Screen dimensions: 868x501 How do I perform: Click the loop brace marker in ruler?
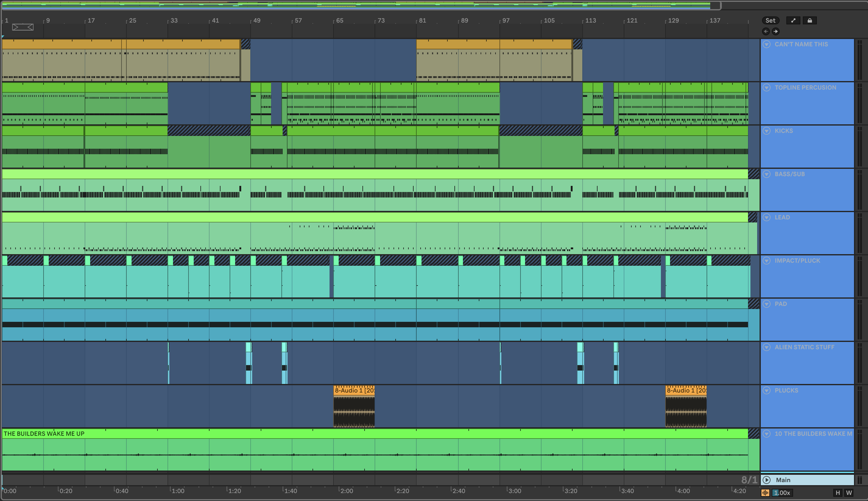[23, 27]
